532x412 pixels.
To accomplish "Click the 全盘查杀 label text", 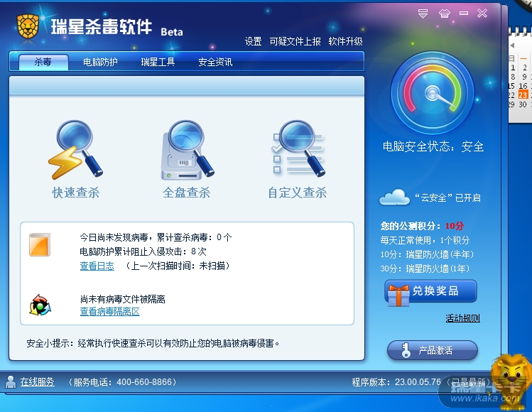I will (186, 193).
